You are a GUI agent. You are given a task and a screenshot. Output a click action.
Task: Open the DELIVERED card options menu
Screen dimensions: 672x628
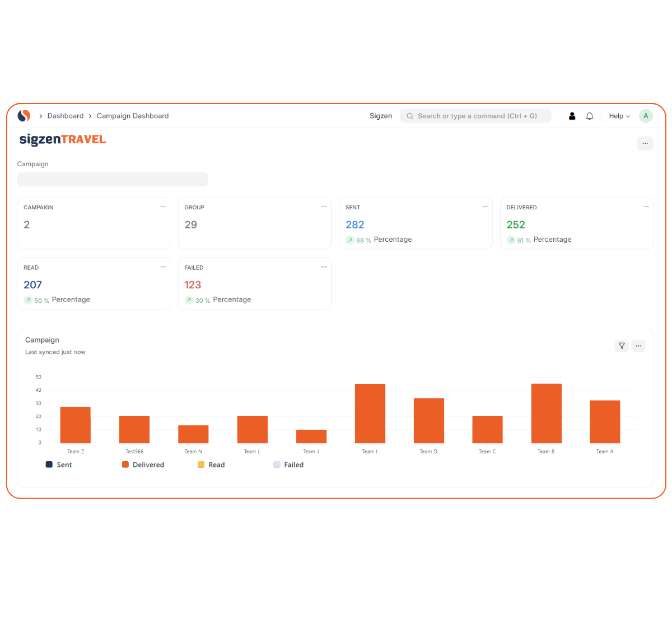point(646,207)
